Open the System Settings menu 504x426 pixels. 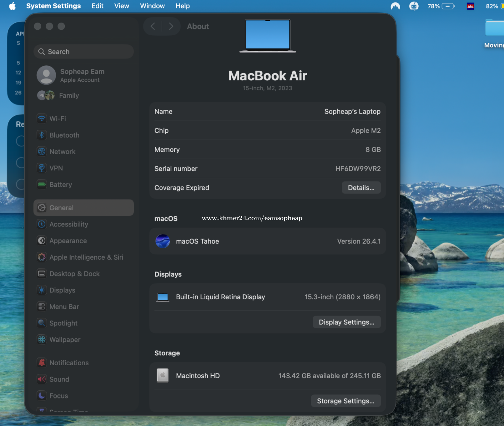[53, 6]
